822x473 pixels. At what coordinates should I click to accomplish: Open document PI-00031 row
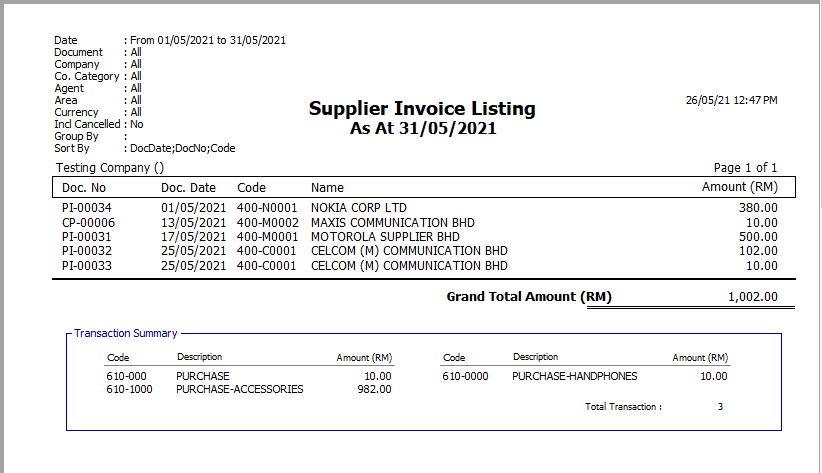pos(88,237)
